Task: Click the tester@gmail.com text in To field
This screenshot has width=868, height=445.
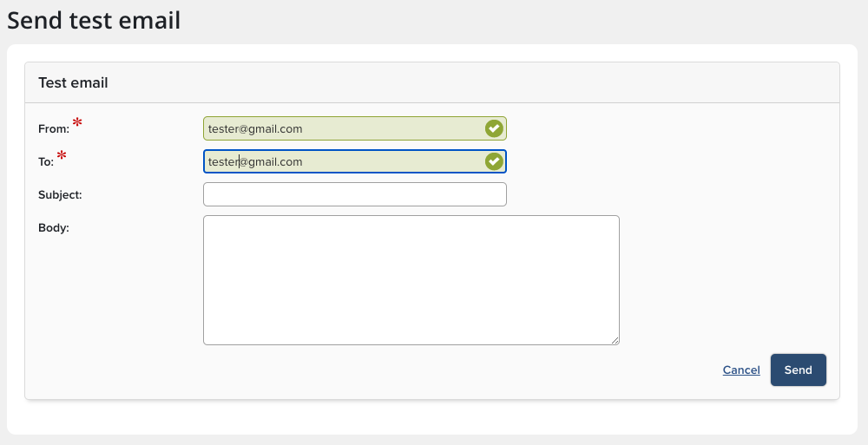Action: pyautogui.click(x=255, y=161)
